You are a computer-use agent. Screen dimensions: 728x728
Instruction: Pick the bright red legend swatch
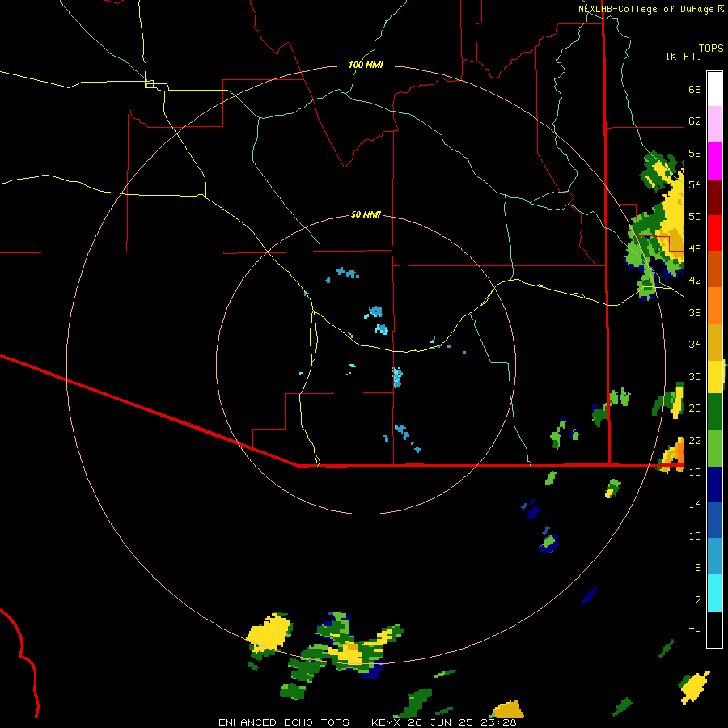point(714,233)
